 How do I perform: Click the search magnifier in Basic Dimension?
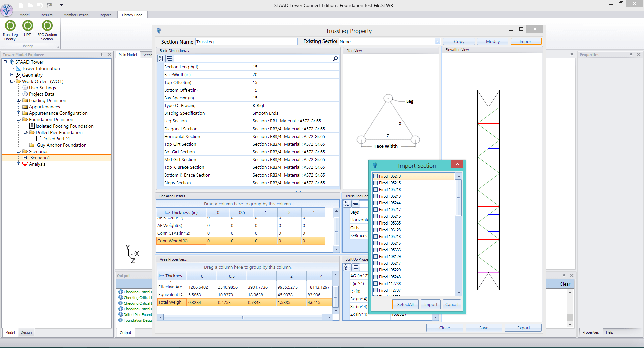[335, 59]
